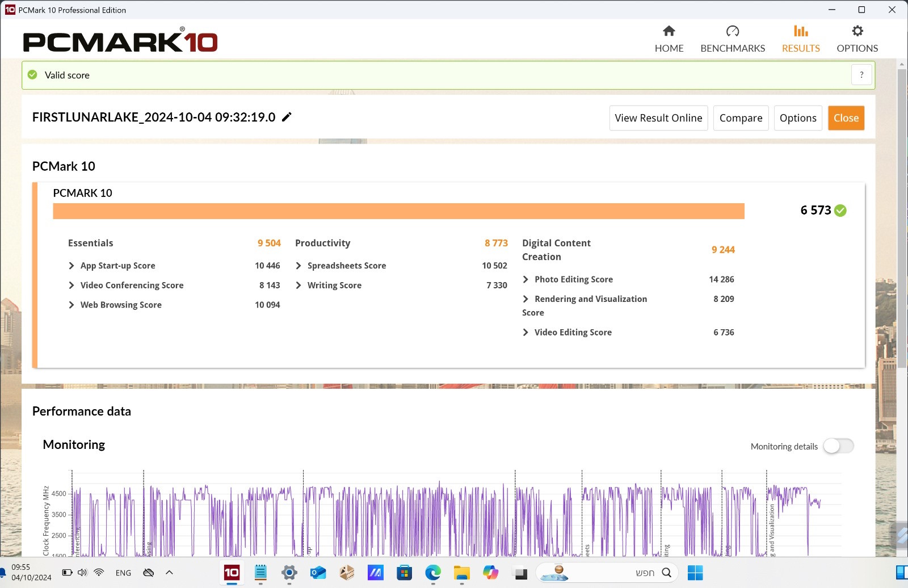Open the blue slashed app taskbar icon
The width and height of the screenshot is (908, 588).
coord(375,573)
